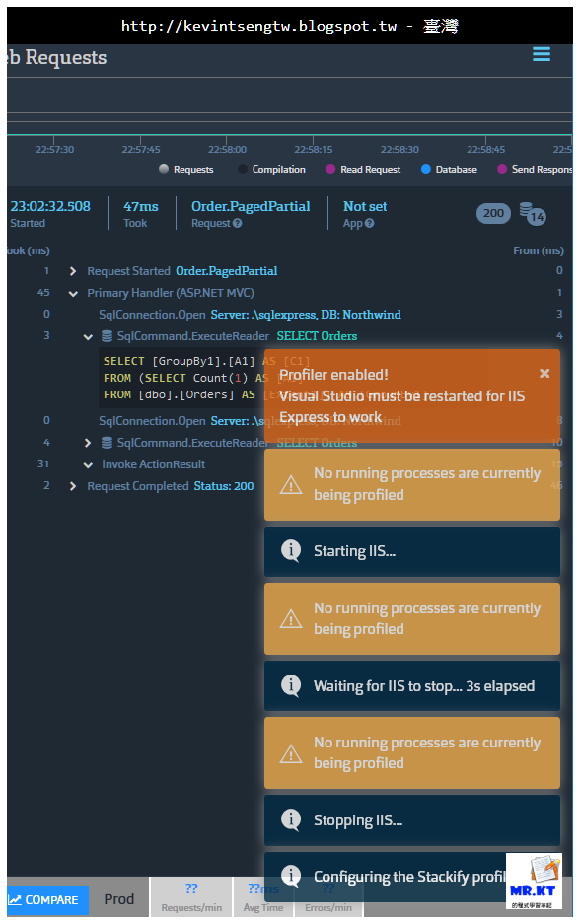Screen dimensions: 580x924
Task: Close the Profiler enabled notification
Action: pyautogui.click(x=544, y=373)
